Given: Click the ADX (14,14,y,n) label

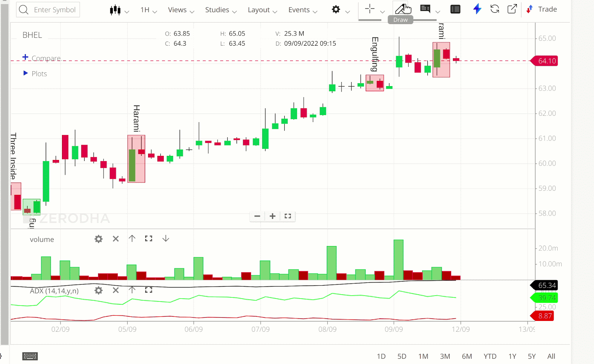Looking at the screenshot, I should click(x=54, y=291).
